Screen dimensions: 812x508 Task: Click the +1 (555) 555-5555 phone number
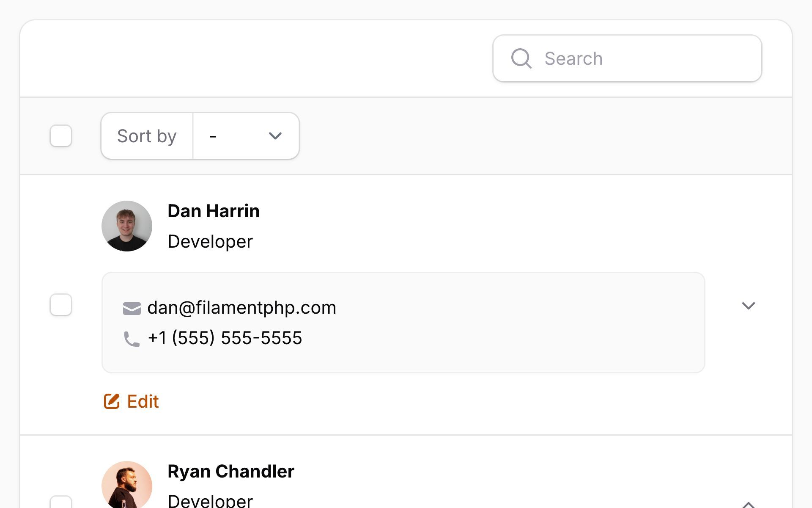(225, 338)
